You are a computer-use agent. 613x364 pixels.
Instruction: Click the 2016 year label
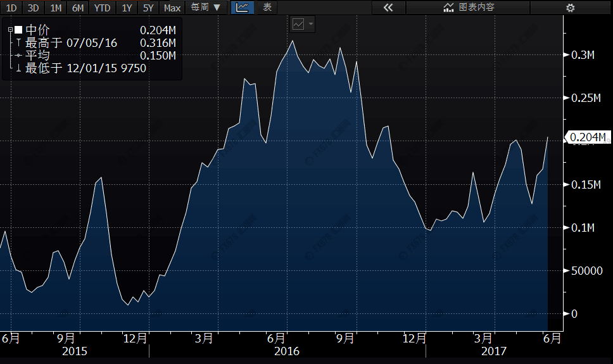coord(287,351)
